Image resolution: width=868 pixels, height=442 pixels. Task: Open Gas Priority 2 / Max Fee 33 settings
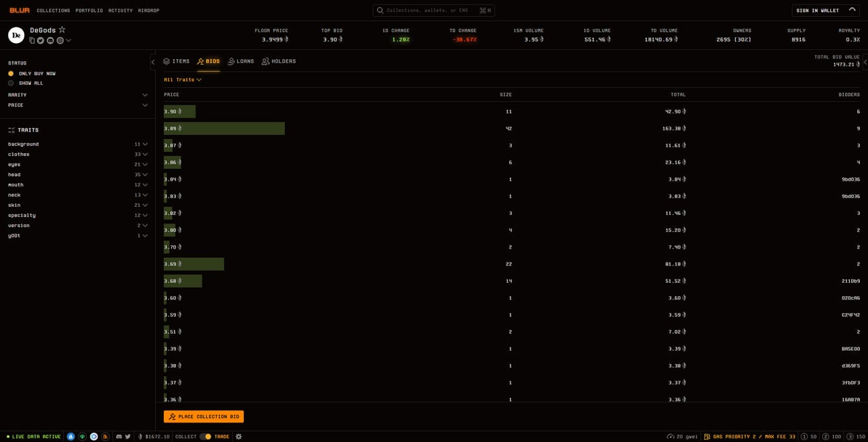(x=749, y=437)
